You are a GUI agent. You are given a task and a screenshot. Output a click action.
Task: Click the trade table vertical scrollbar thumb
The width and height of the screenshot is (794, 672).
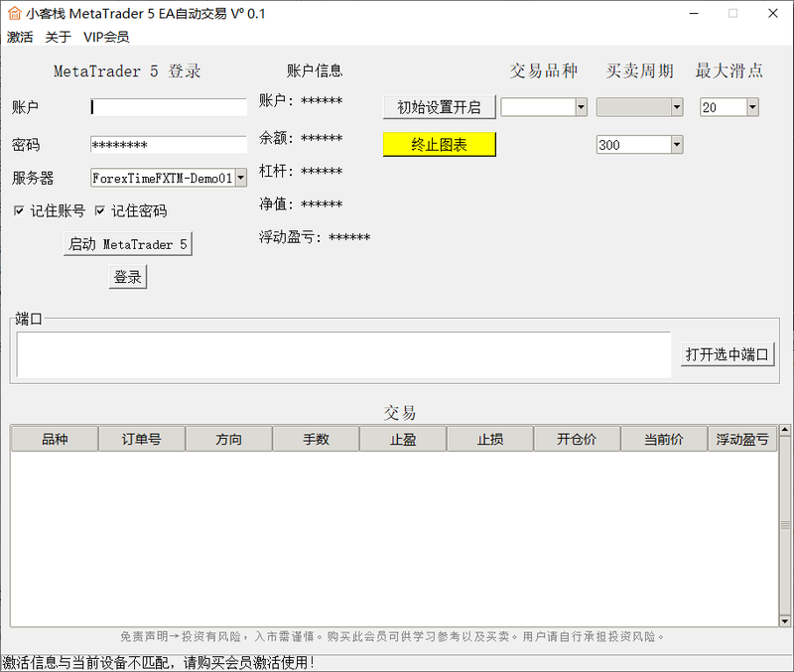tap(785, 525)
